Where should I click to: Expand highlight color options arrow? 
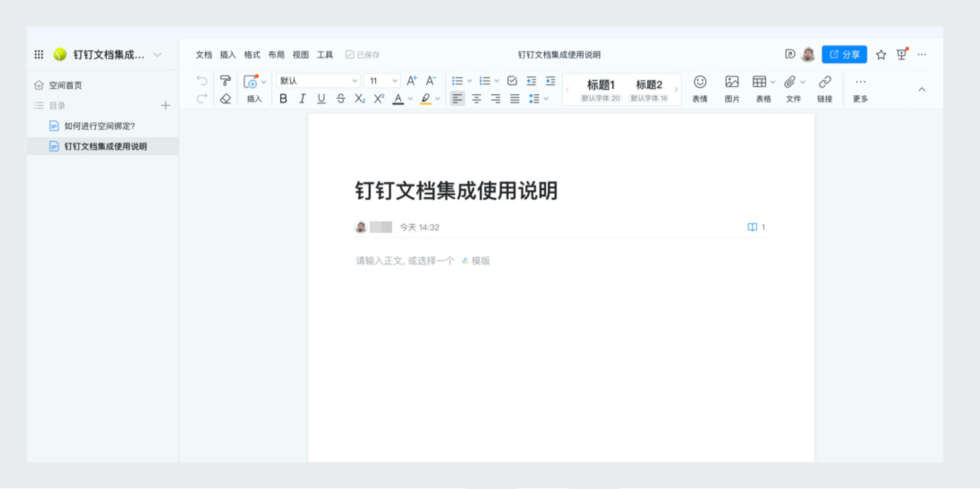tap(438, 99)
